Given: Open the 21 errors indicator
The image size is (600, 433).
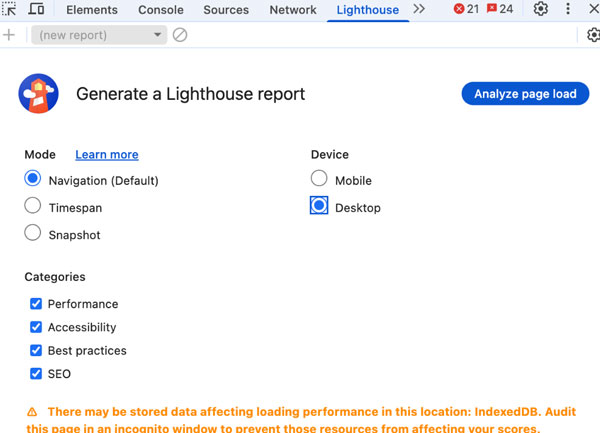Looking at the screenshot, I should tap(466, 9).
